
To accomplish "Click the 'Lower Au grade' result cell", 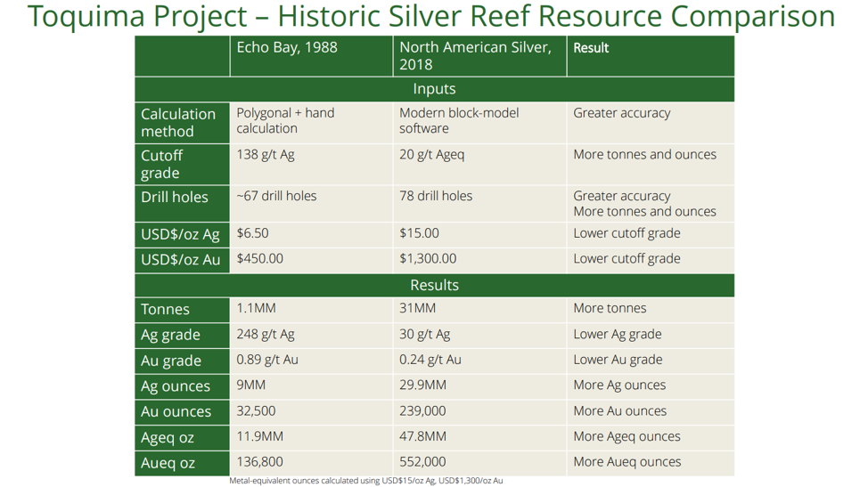I will (x=651, y=361).
